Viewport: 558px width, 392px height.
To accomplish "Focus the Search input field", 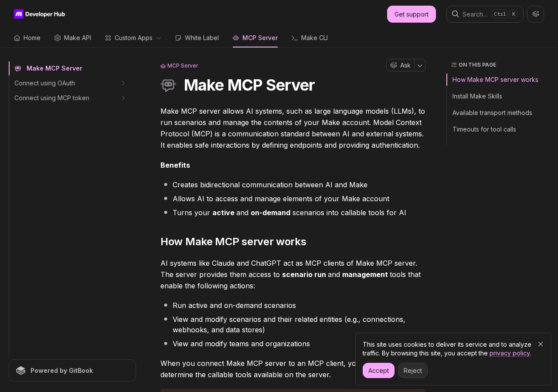I will point(485,14).
